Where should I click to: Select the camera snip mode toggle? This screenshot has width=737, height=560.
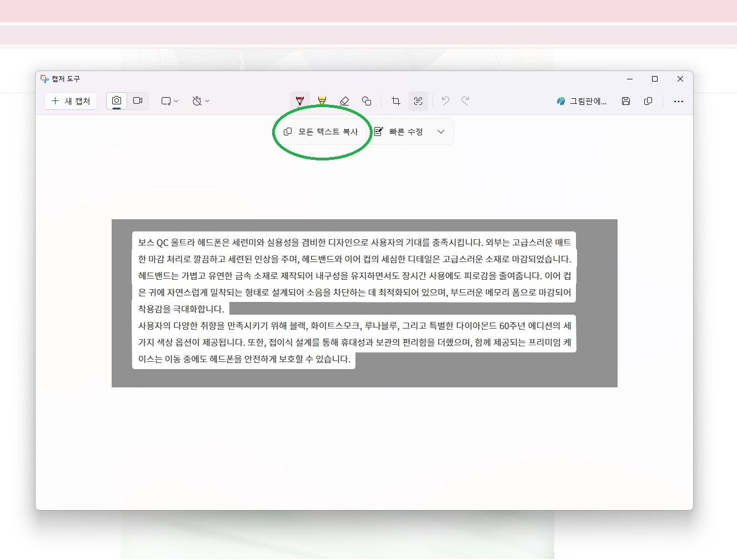pyautogui.click(x=117, y=101)
